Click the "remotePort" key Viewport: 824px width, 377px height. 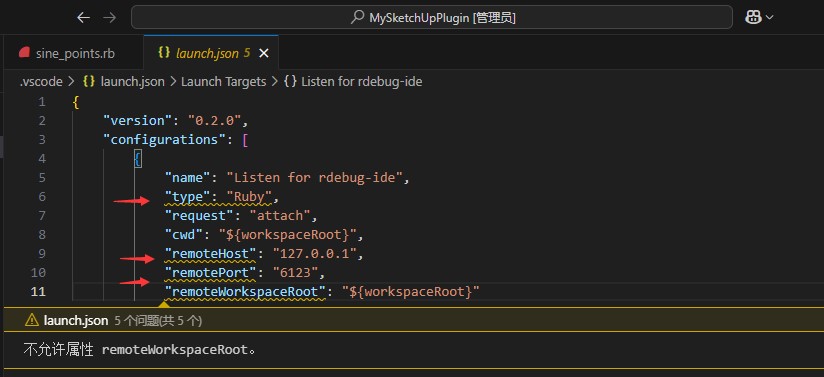tap(210, 272)
